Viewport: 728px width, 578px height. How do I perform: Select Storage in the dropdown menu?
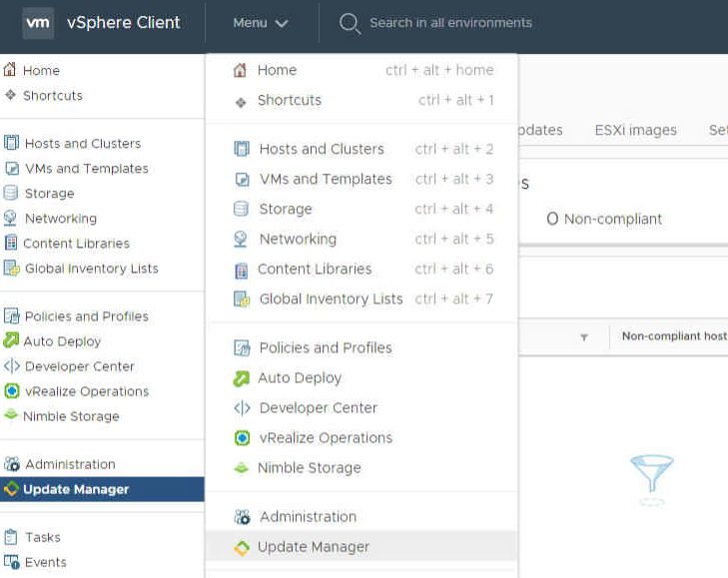(362, 209)
